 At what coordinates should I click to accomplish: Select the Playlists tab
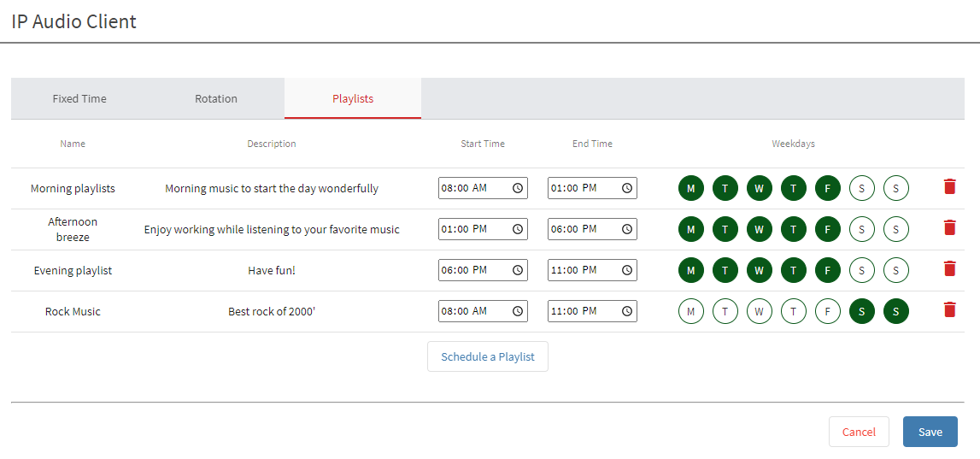[x=353, y=98]
